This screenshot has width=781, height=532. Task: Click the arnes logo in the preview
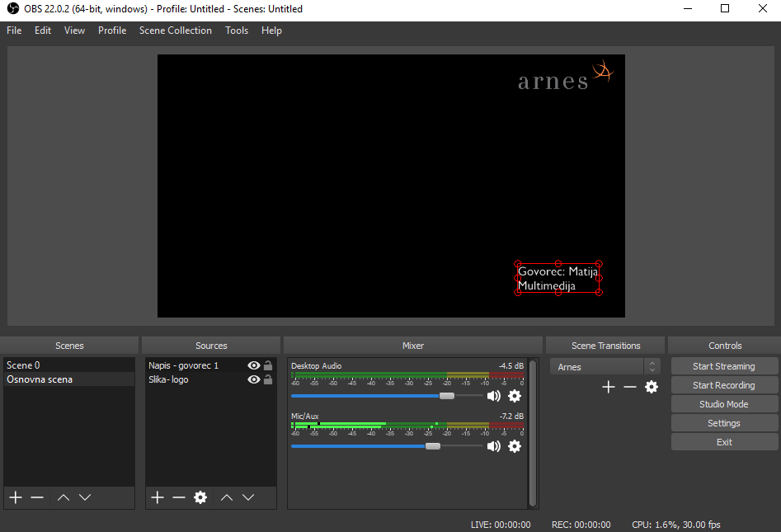pyautogui.click(x=565, y=77)
